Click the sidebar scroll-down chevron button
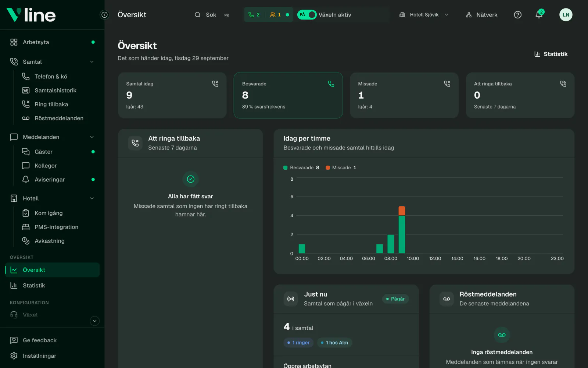The image size is (588, 368). [95, 321]
